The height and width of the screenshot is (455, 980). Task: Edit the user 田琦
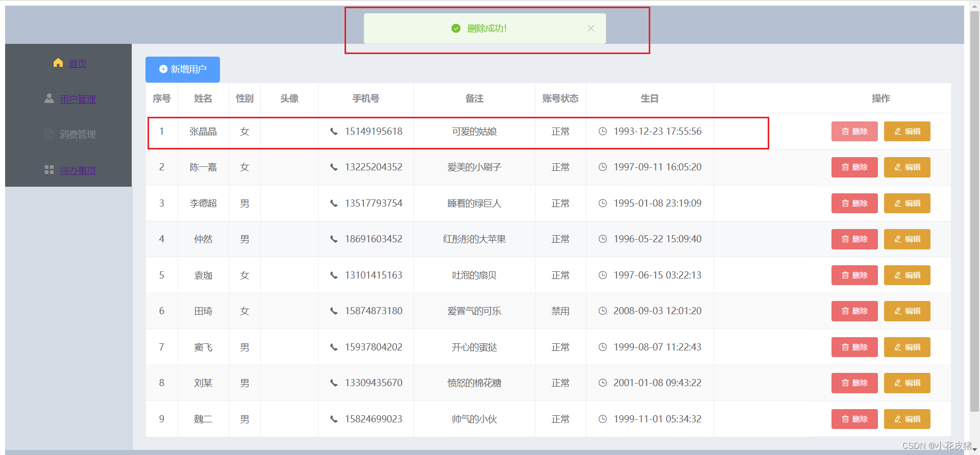tap(907, 311)
